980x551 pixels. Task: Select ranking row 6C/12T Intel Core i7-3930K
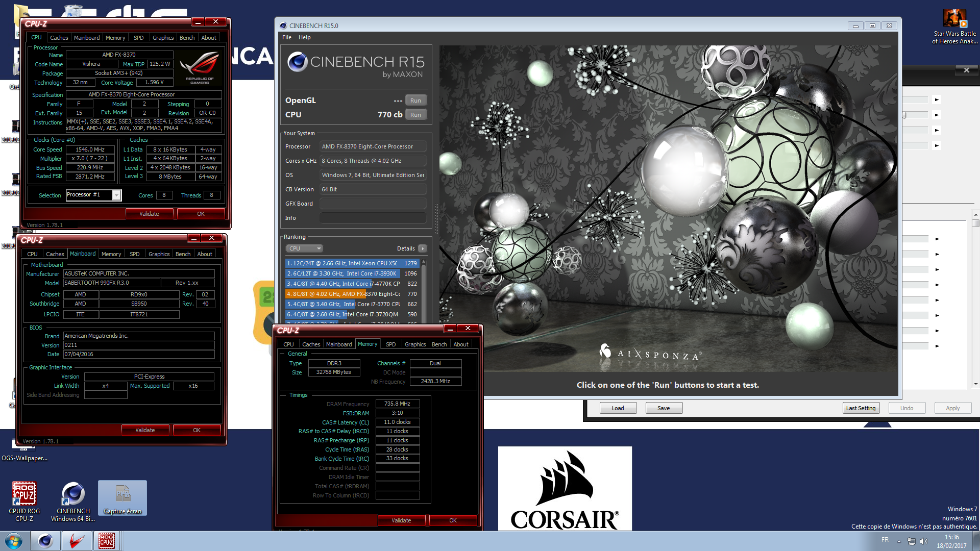tap(352, 273)
